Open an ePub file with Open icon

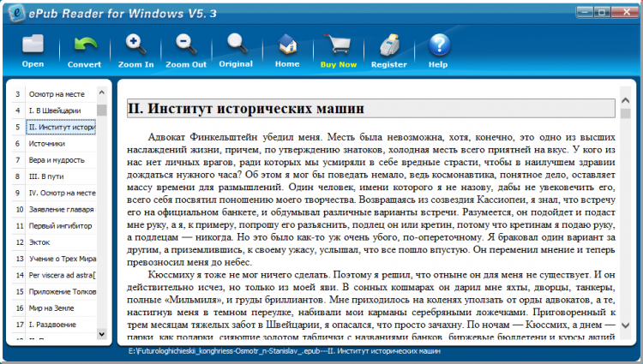(x=33, y=45)
